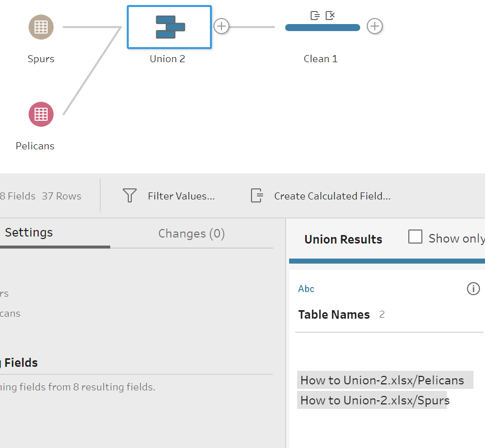Image resolution: width=485 pixels, height=448 pixels.
Task: Open the info icon for Table Names
Action: click(x=473, y=289)
